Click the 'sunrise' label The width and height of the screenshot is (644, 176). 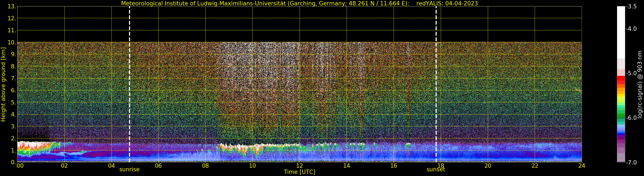[x=129, y=170]
